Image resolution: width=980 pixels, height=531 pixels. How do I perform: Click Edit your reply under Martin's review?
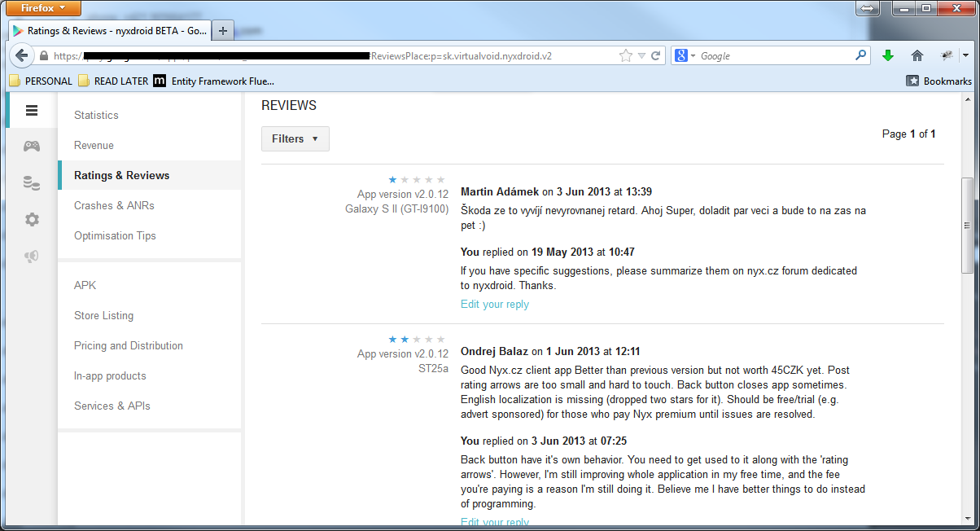495,305
